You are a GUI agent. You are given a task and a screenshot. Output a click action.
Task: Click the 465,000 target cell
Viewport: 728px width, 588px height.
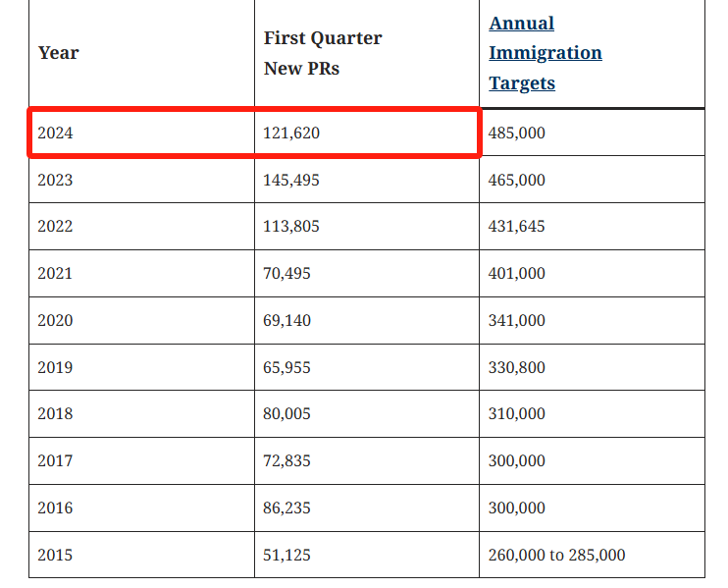517,180
